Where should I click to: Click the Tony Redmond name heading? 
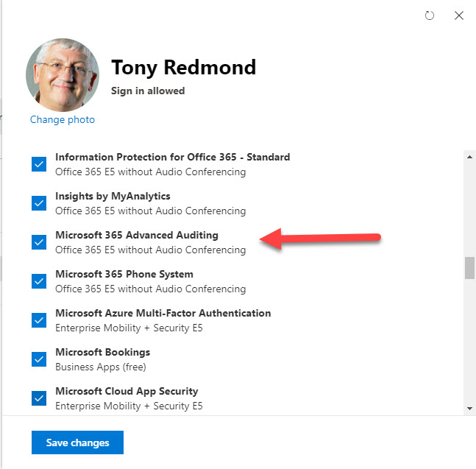pos(184,68)
